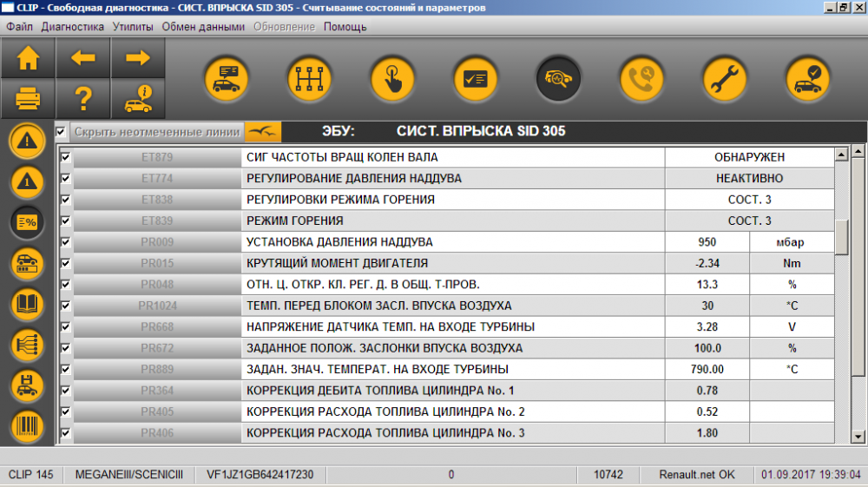Open the Файл menu
This screenshot has height=487, width=868.
point(19,27)
